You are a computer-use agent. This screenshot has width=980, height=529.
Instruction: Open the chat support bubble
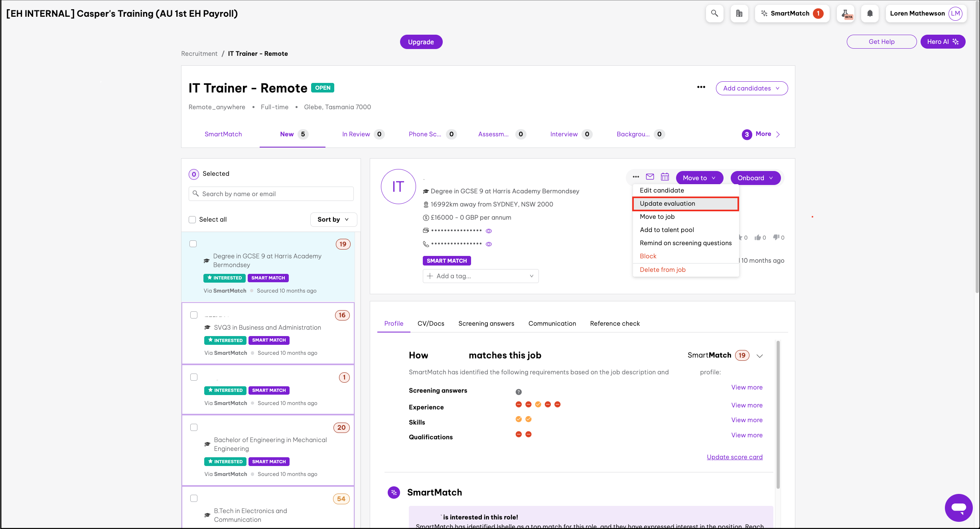[x=958, y=507]
